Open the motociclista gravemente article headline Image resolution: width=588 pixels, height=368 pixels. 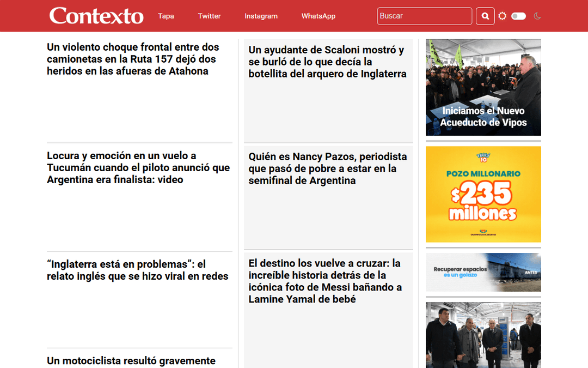click(x=131, y=361)
